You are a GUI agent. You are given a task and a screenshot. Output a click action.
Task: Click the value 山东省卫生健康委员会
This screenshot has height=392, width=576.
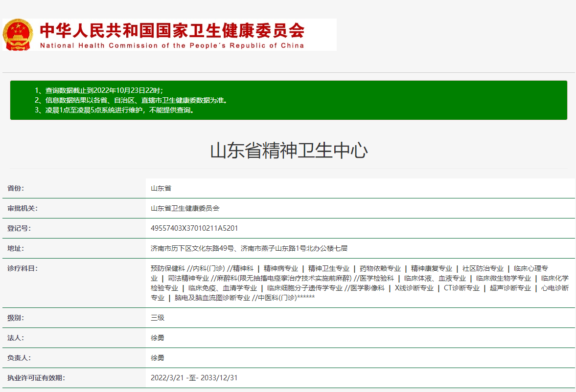[185, 209]
